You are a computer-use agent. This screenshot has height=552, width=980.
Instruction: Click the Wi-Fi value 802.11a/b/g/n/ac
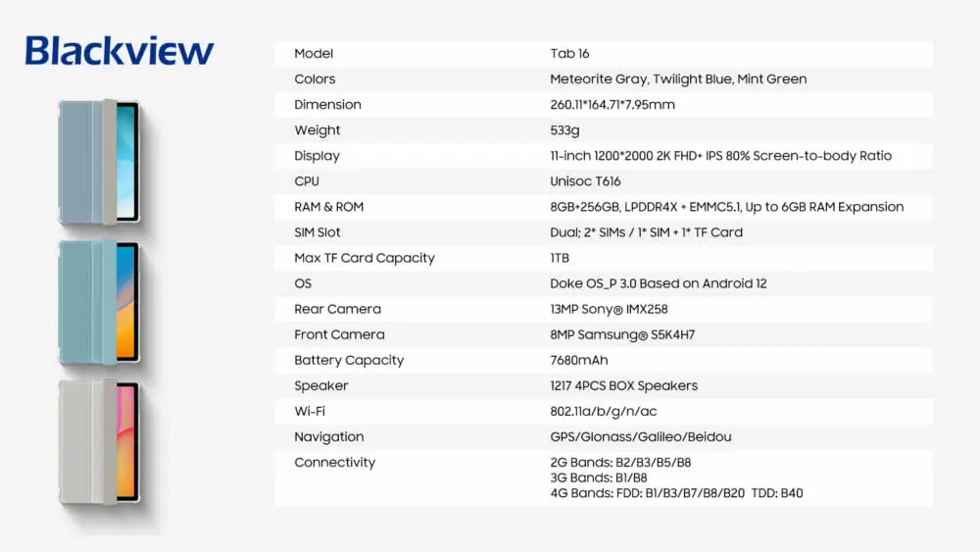tap(602, 411)
